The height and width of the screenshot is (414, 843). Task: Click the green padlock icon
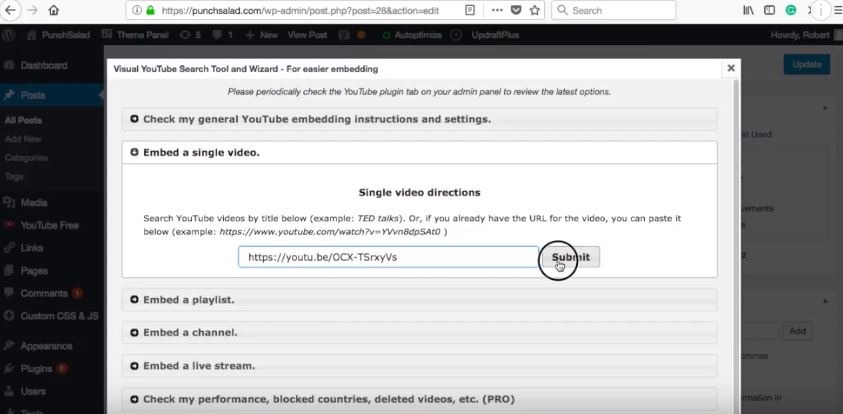(x=150, y=10)
